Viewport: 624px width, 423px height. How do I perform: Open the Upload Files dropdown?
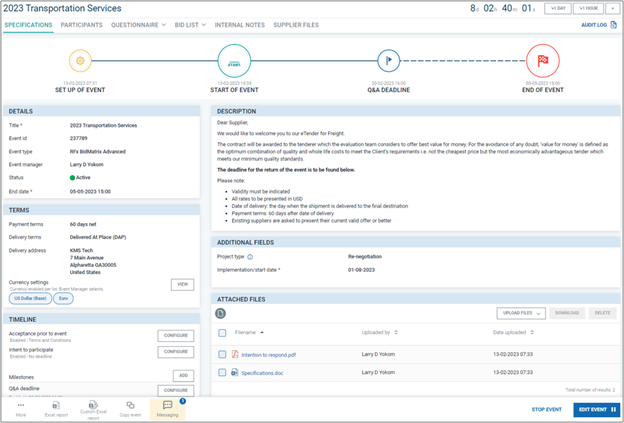521,313
